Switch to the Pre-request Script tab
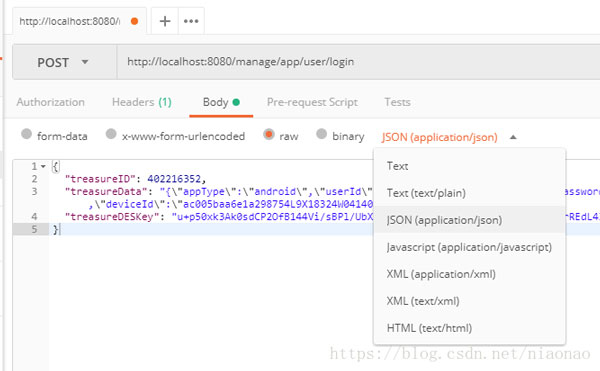The width and height of the screenshot is (600, 371). [x=312, y=102]
